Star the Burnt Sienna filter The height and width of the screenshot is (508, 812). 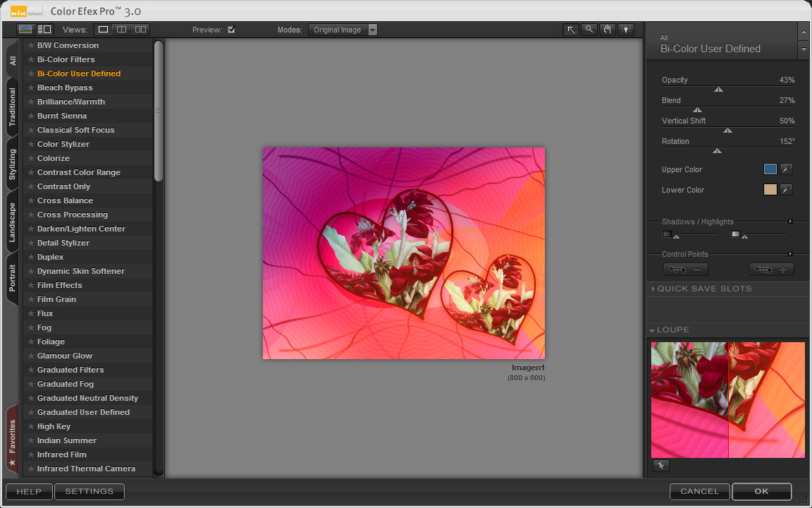click(31, 116)
